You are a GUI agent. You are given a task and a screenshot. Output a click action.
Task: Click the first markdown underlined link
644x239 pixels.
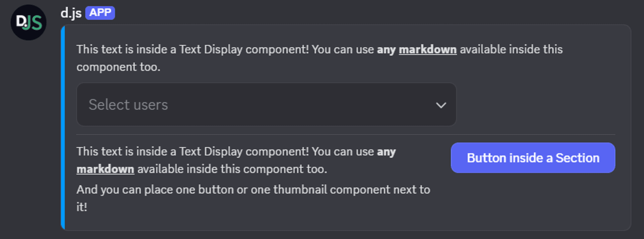[428, 49]
